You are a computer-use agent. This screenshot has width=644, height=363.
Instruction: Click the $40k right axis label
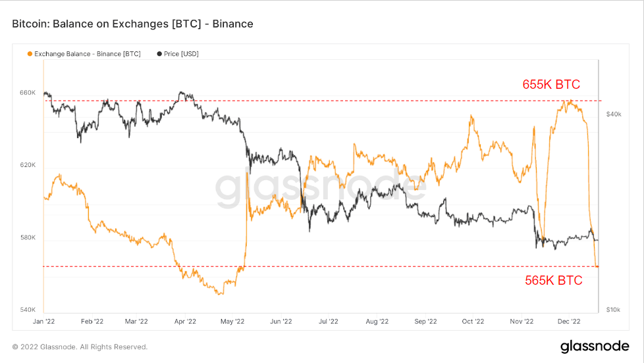coord(614,114)
